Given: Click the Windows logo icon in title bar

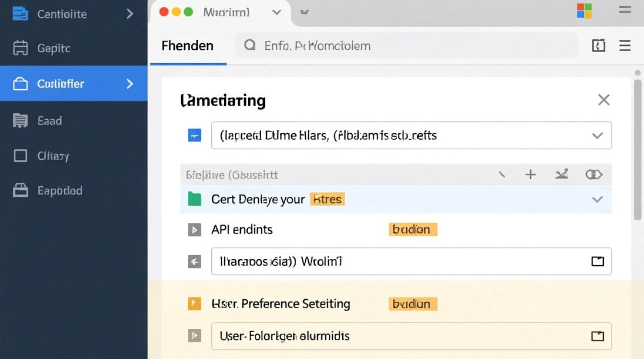Looking at the screenshot, I should pyautogui.click(x=584, y=11).
